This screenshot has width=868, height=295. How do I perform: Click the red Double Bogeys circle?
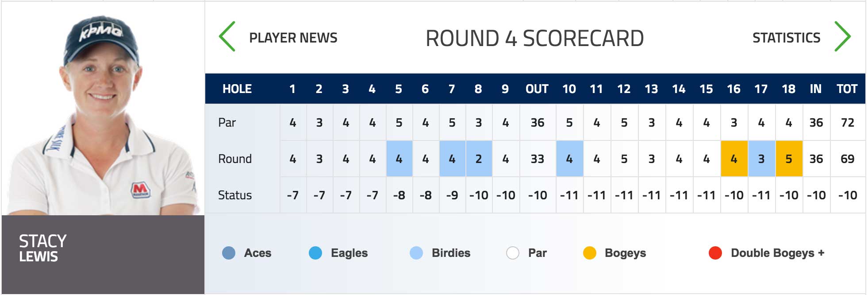(x=715, y=253)
